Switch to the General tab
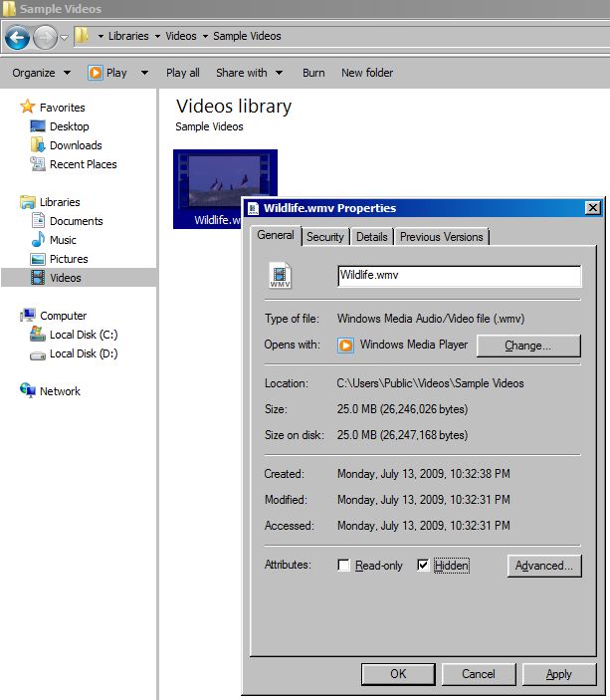This screenshot has width=610, height=700. click(x=276, y=235)
